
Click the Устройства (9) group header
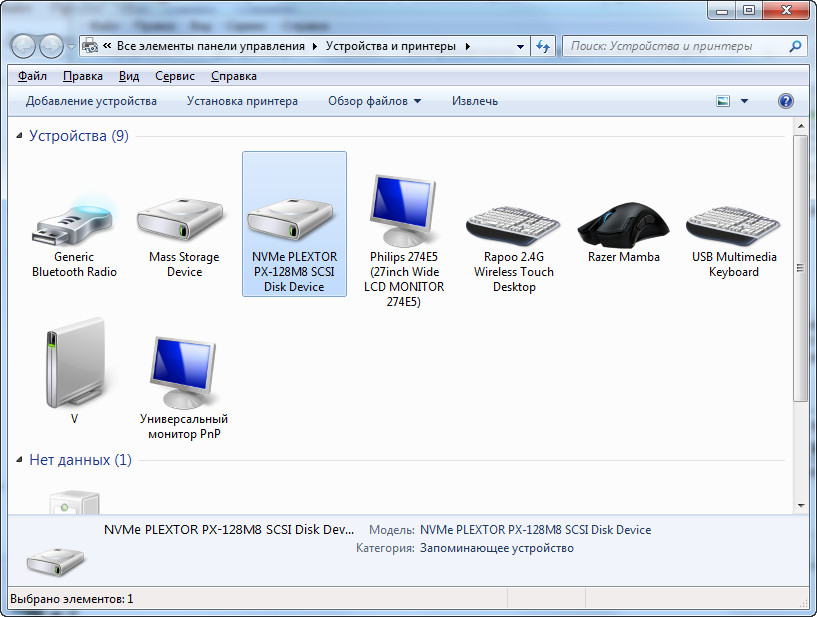79,136
